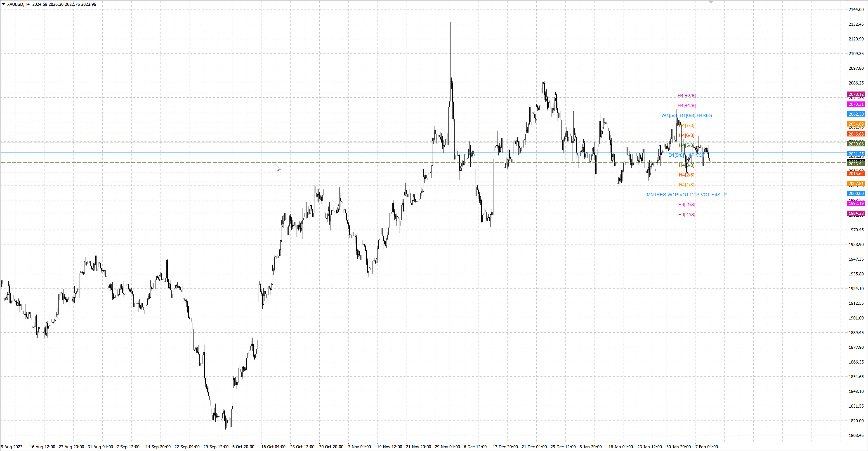Click the 2000.00 blue price tag
Image resolution: width=868 pixels, height=451 pixels.
pyautogui.click(x=856, y=193)
